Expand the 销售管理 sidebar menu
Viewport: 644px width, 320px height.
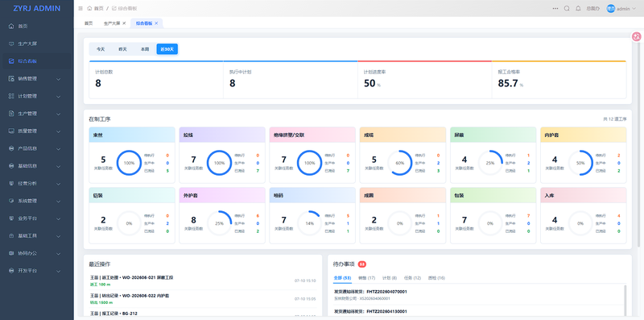[37, 78]
